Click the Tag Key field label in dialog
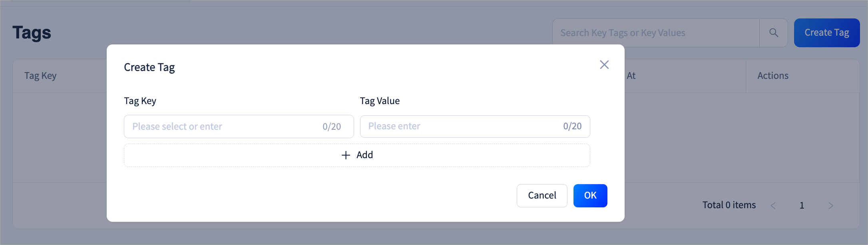Viewport: 868px width, 245px height. point(140,101)
